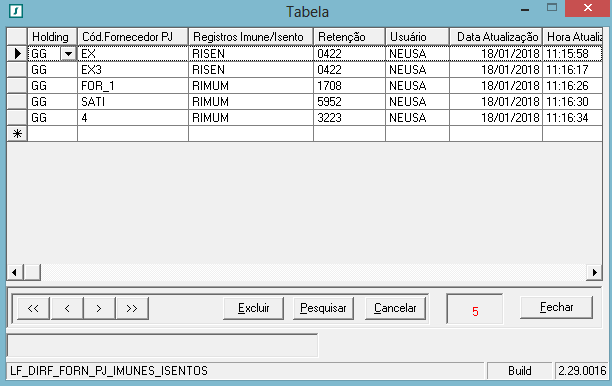This screenshot has width=612, height=386.
Task: Select the EX3 supplier code cell
Action: 133,69
